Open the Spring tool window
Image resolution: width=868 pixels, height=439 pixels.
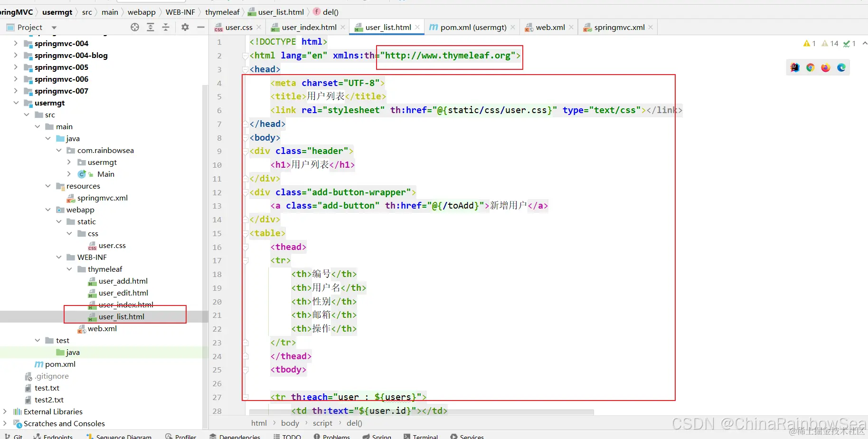(377, 437)
